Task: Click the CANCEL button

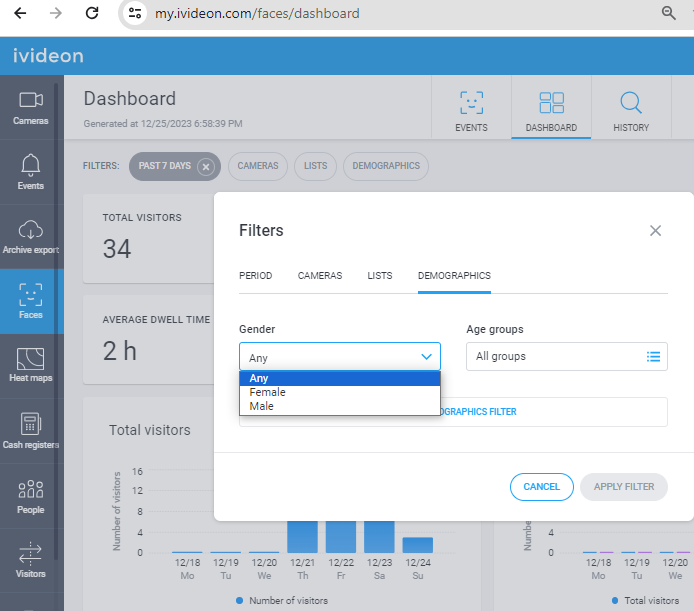Action: coord(542,487)
